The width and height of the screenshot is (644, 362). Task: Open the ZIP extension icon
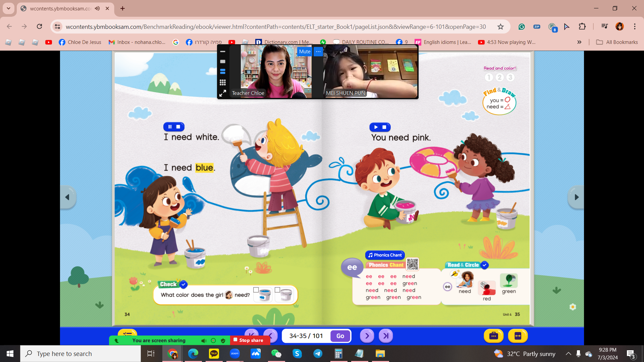point(537,26)
